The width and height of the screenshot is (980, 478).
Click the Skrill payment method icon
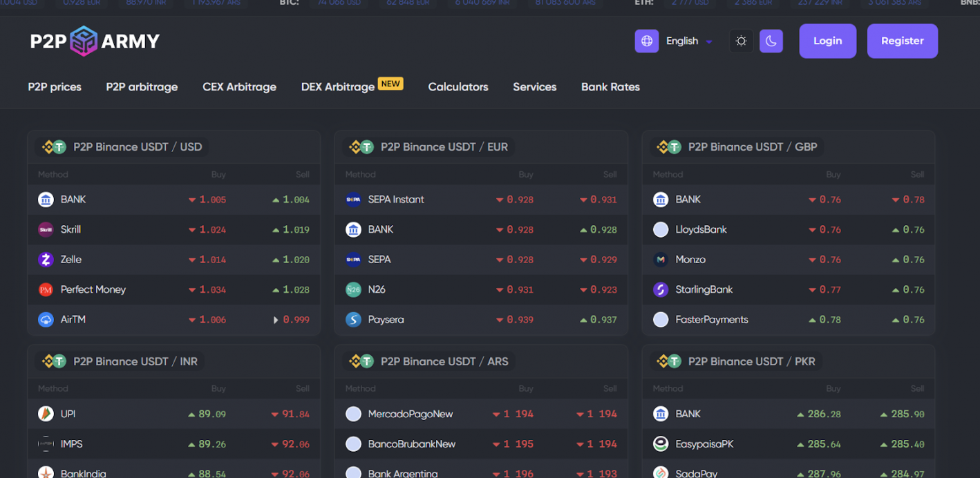click(x=46, y=229)
